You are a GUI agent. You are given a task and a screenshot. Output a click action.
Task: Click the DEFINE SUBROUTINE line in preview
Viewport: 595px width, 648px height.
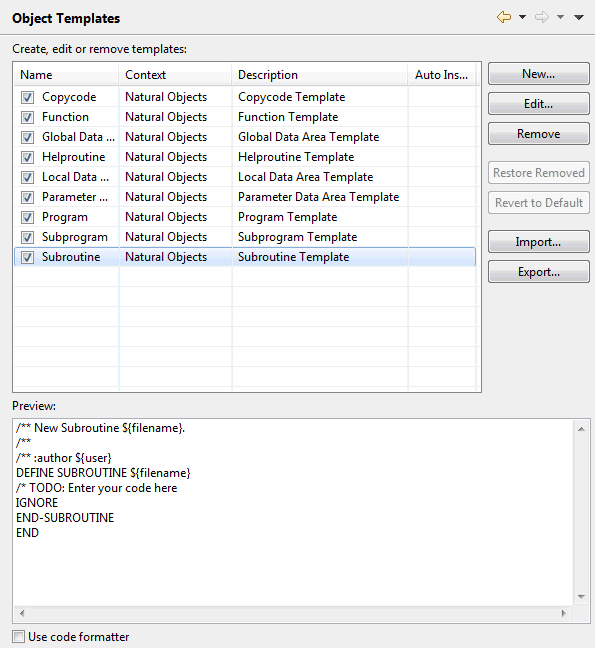pyautogui.click(x=103, y=473)
